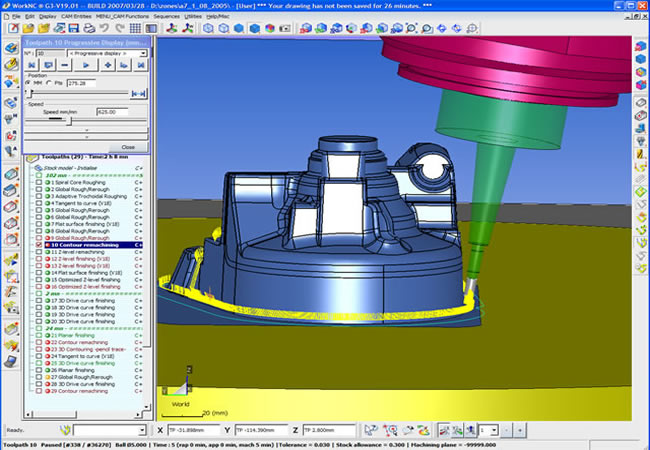Uncheck the 10 Contour remachining checkbox
Viewport: 650px width, 450px height.
click(x=39, y=244)
